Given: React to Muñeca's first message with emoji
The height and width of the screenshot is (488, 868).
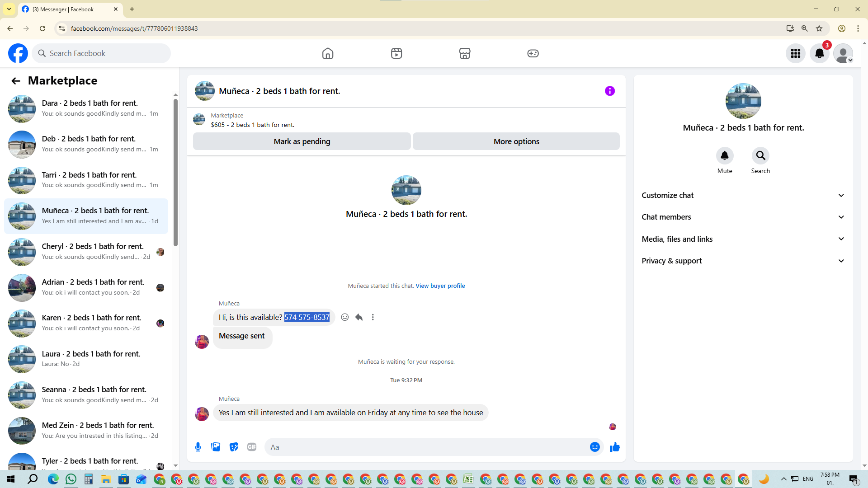Looking at the screenshot, I should click(x=344, y=317).
